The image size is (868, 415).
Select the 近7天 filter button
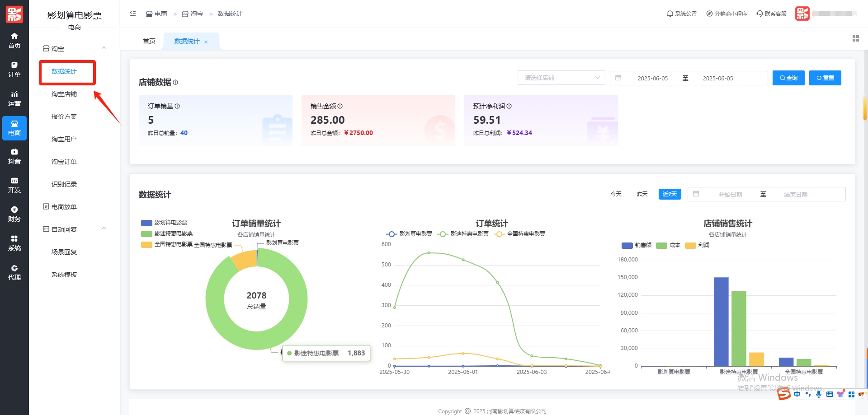(670, 194)
